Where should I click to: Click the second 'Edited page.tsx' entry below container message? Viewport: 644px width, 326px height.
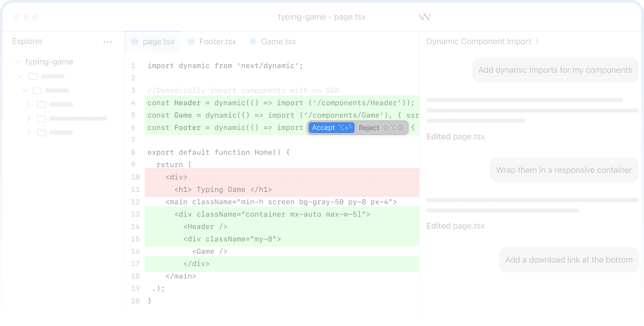pyautogui.click(x=455, y=226)
